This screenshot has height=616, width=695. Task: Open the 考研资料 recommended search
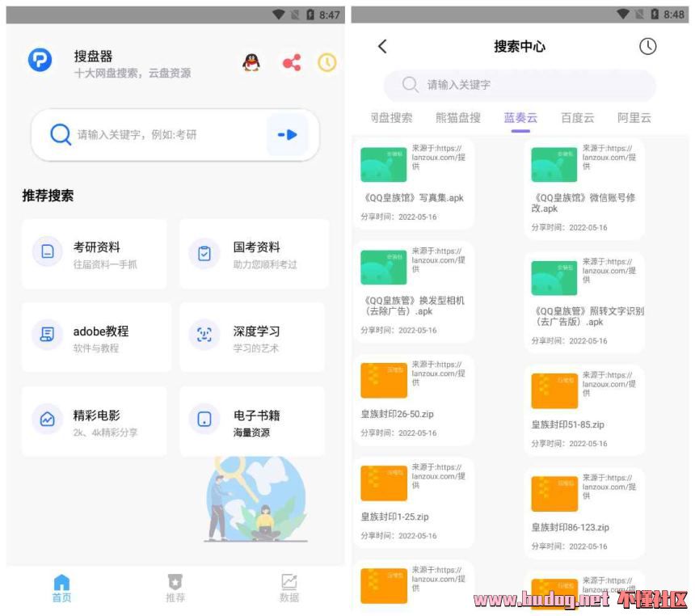(95, 254)
